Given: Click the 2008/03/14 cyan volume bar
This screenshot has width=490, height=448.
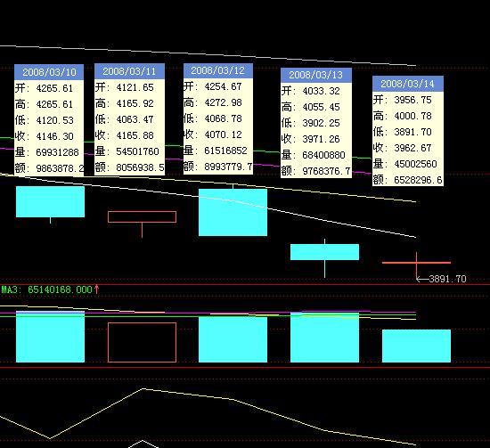Looking at the screenshot, I should pos(416,346).
